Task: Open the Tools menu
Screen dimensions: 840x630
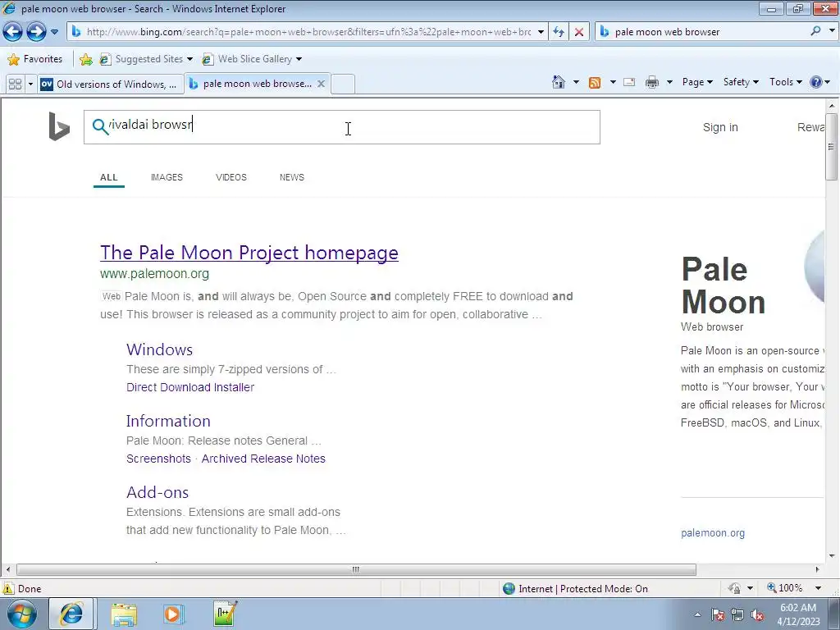Action: pos(785,82)
